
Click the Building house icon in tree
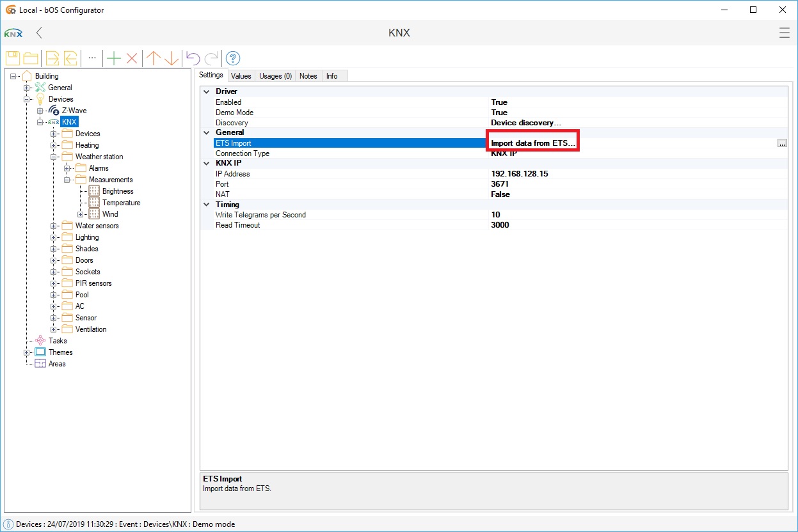(27, 76)
